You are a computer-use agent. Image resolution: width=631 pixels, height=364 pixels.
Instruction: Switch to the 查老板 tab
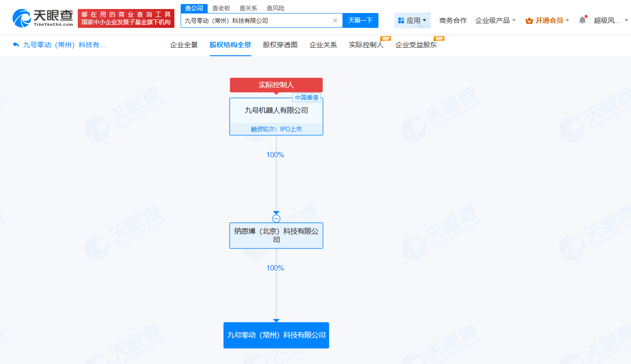point(220,8)
